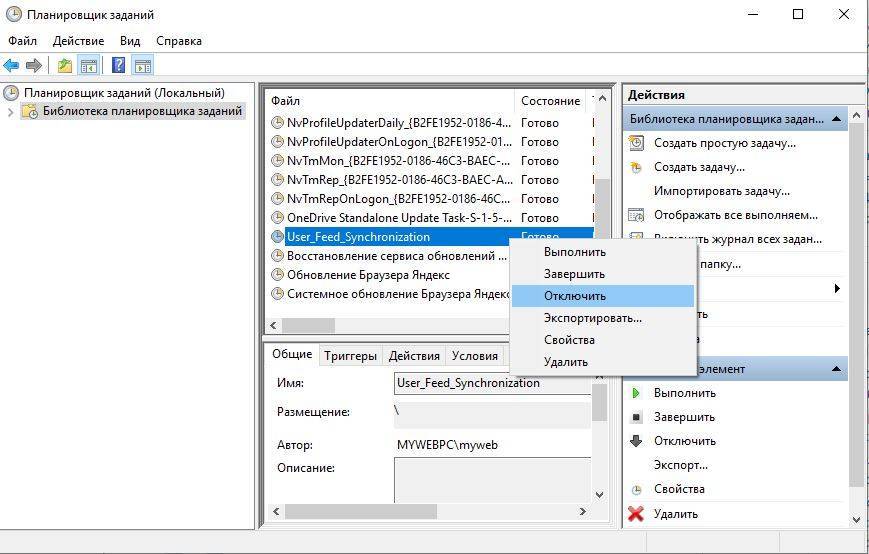This screenshot has height=554, width=869.
Task: Switch to the Триггеры tab
Action: [x=350, y=356]
